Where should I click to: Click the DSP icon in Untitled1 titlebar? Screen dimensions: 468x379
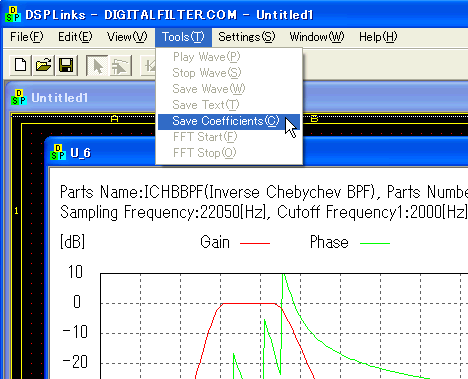coord(19,97)
